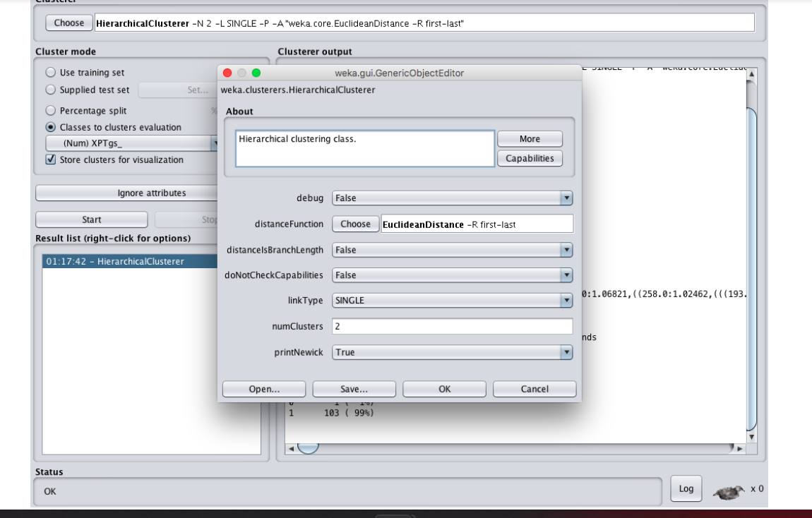Image resolution: width=812 pixels, height=518 pixels.
Task: Click the vertical scrollbar thumb in output
Action: pyautogui.click(x=751, y=267)
